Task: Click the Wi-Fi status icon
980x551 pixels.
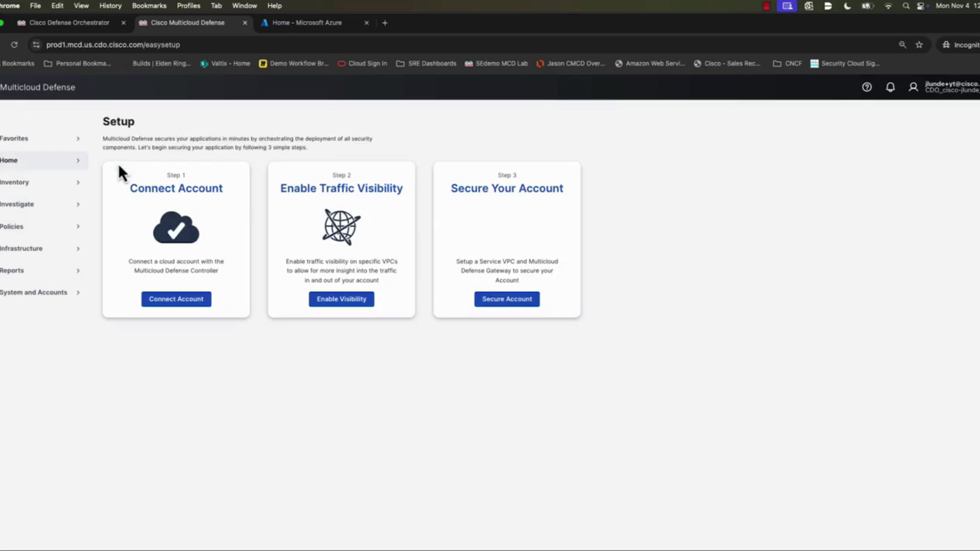Action: pos(888,6)
